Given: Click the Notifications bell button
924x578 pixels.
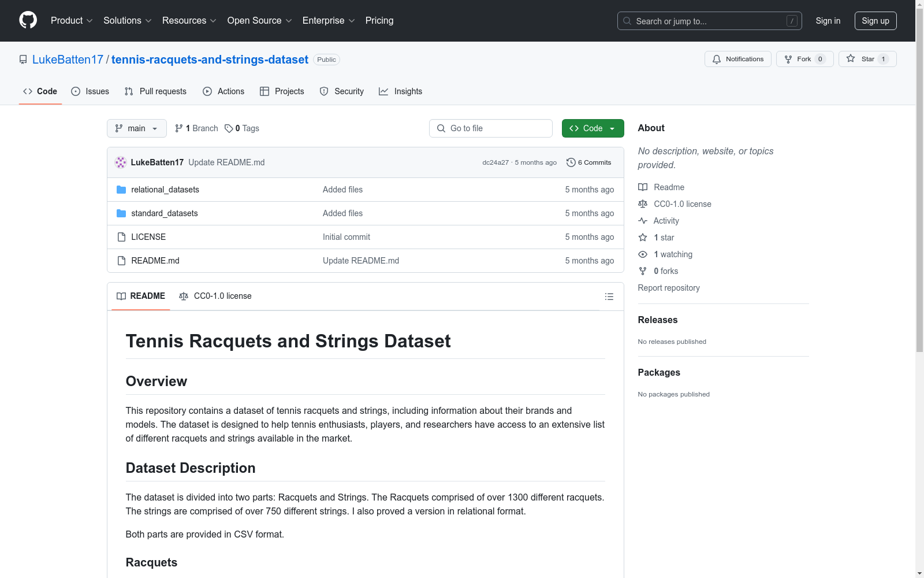Looking at the screenshot, I should [737, 59].
